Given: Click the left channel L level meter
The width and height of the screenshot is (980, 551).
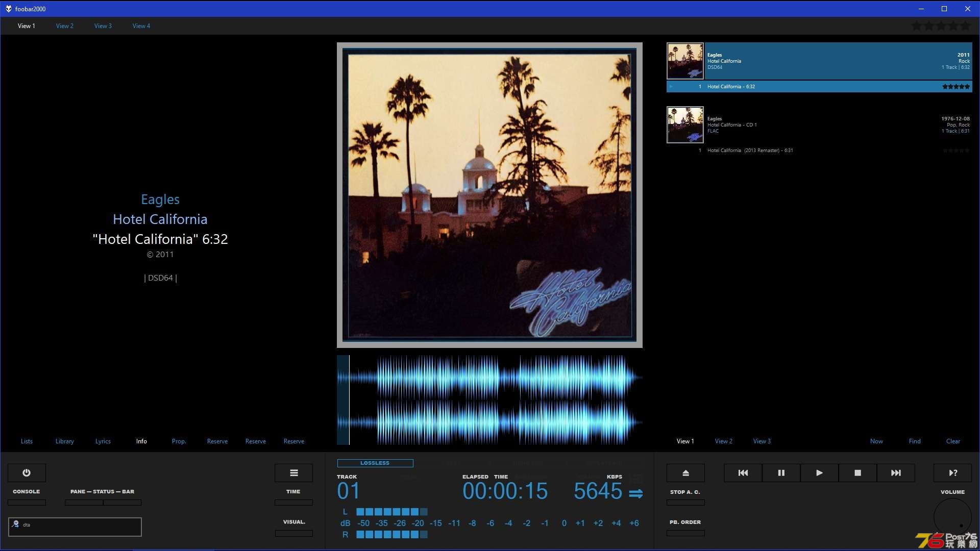Looking at the screenshot, I should click(x=391, y=512).
